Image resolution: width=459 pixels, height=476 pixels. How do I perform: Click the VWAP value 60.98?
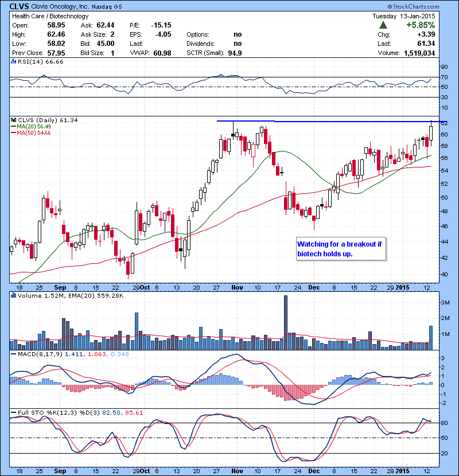coord(162,53)
